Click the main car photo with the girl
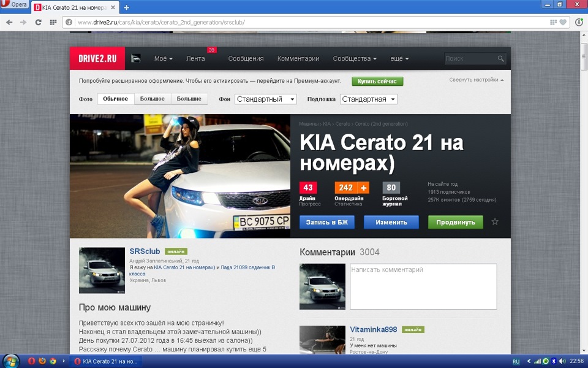This screenshot has height=368, width=588. [x=180, y=176]
